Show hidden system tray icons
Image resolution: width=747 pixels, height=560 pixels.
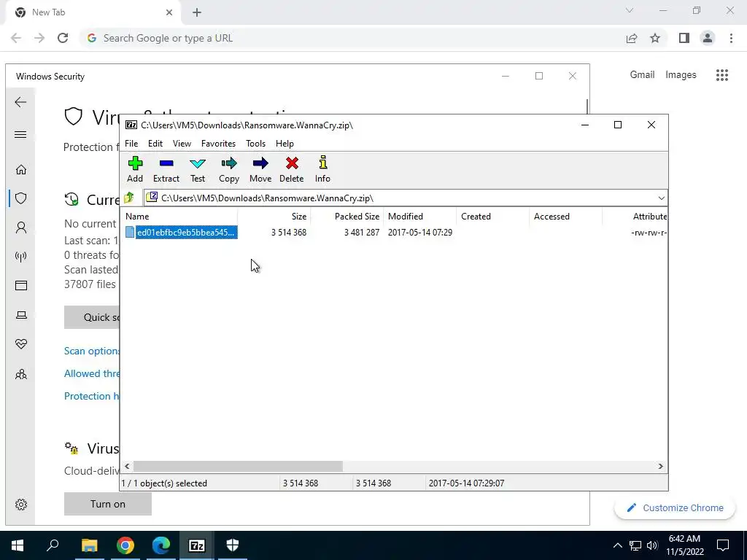[x=617, y=545]
